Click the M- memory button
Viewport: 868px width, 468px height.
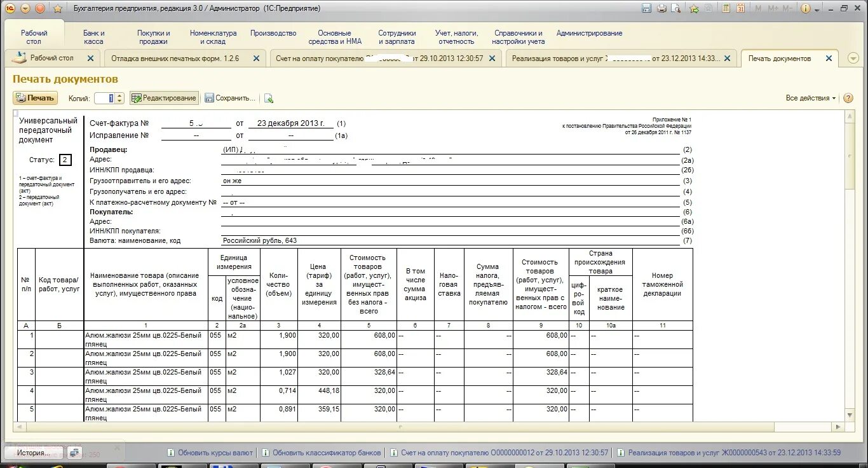(788, 8)
